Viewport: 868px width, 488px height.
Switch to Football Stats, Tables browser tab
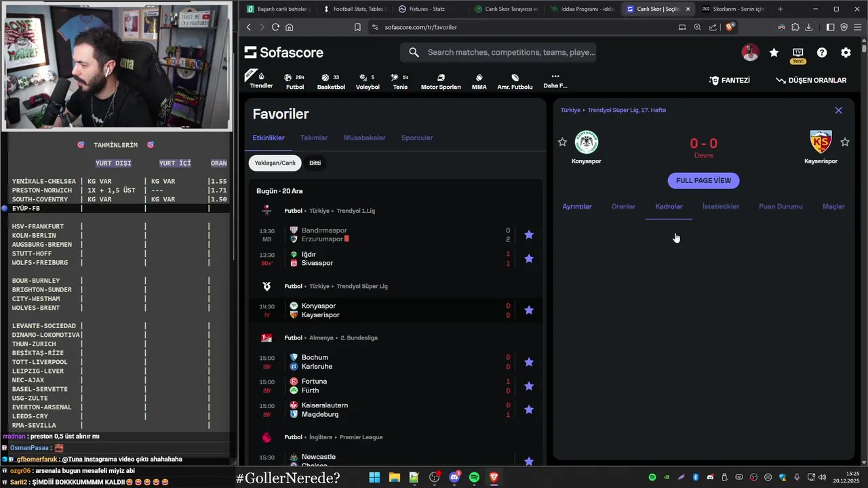[x=354, y=9]
